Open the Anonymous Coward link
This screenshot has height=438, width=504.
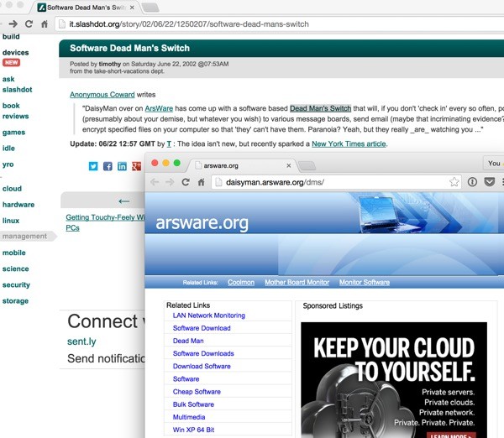(x=102, y=95)
